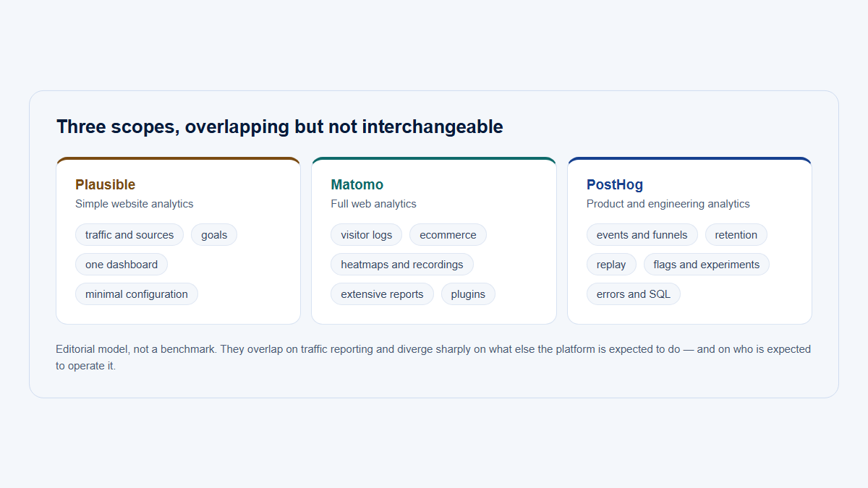This screenshot has height=488, width=868.
Task: Click the 'events and funnels' pill
Action: point(642,235)
